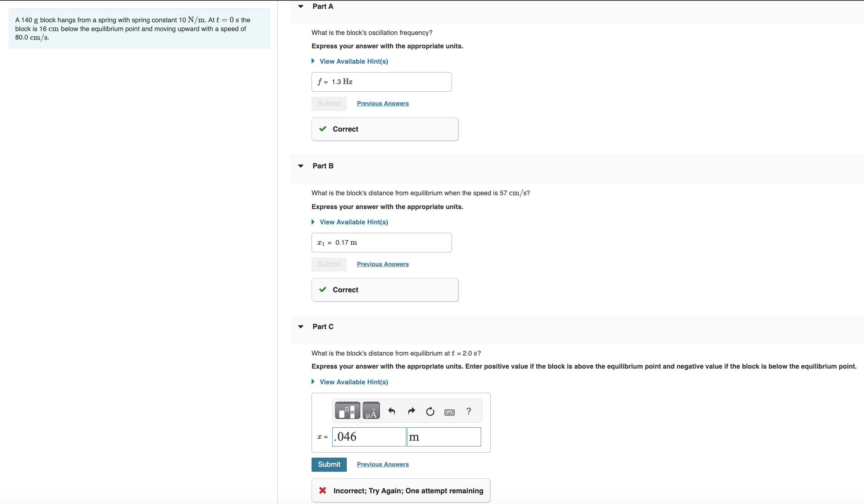Open Previous Answers link for Part A
864x504 pixels.
[383, 104]
